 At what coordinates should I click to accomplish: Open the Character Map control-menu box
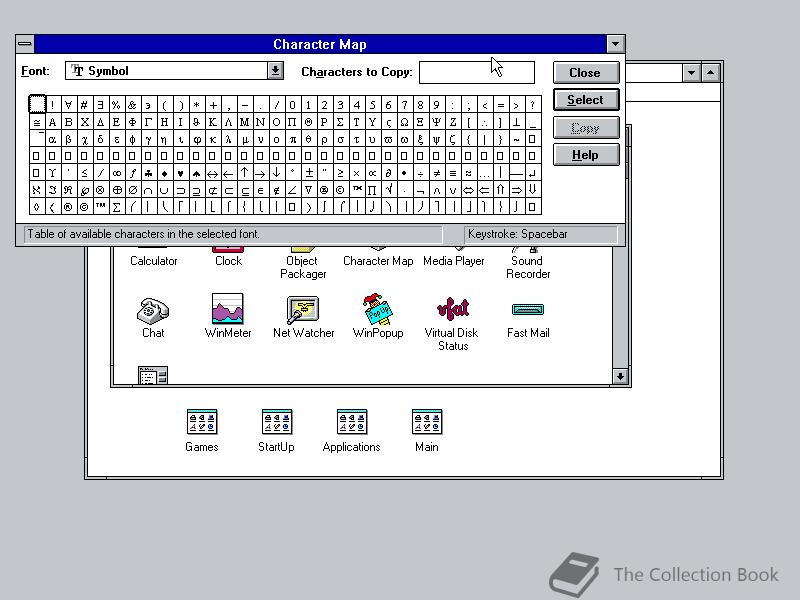click(24, 44)
